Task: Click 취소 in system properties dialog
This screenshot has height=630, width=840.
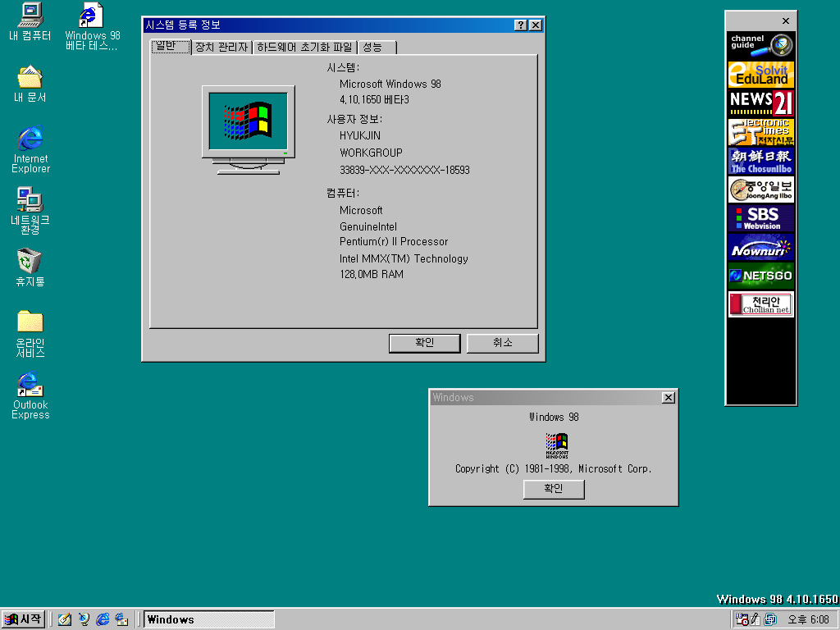Action: pyautogui.click(x=502, y=344)
